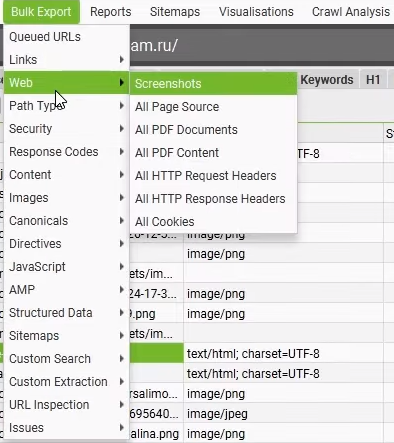Screen dimensions: 394x443
Task: Open the Visualisations menu
Action: (256, 12)
